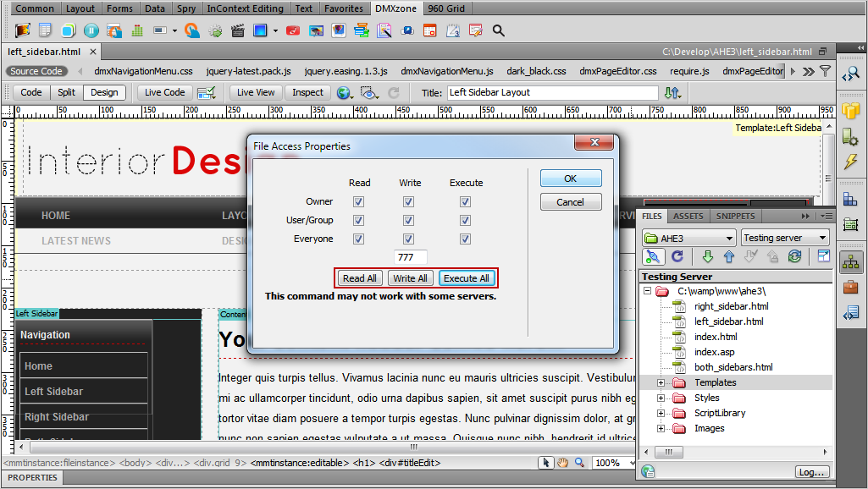Screen dimensions: 868x489
Task: Click the lightning bolt icon in right dock
Action: [x=850, y=161]
